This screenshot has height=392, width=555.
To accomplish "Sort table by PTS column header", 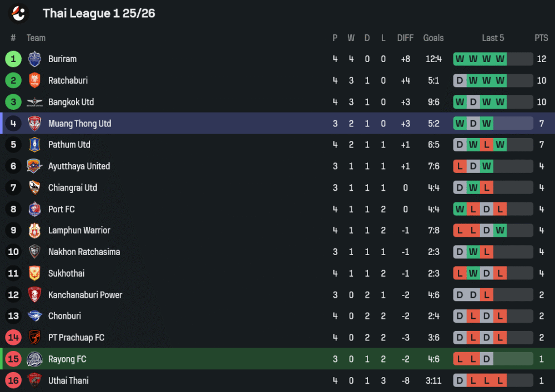I will click(x=541, y=38).
